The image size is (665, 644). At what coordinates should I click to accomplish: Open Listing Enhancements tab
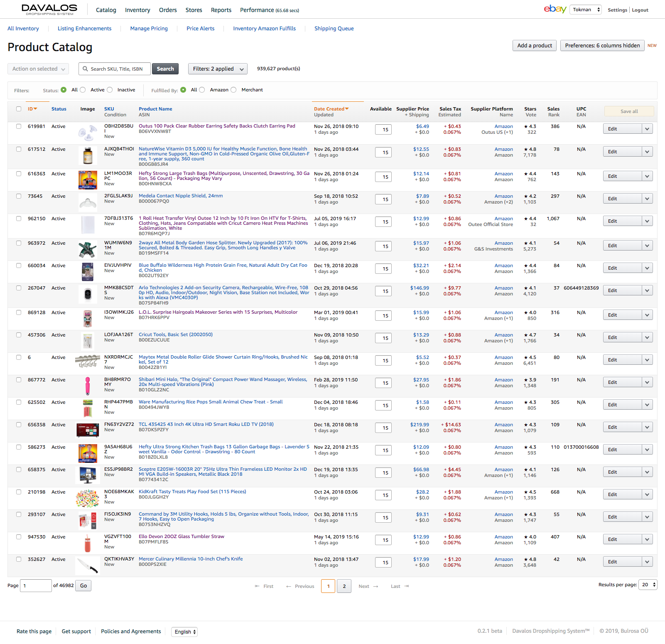tap(84, 29)
